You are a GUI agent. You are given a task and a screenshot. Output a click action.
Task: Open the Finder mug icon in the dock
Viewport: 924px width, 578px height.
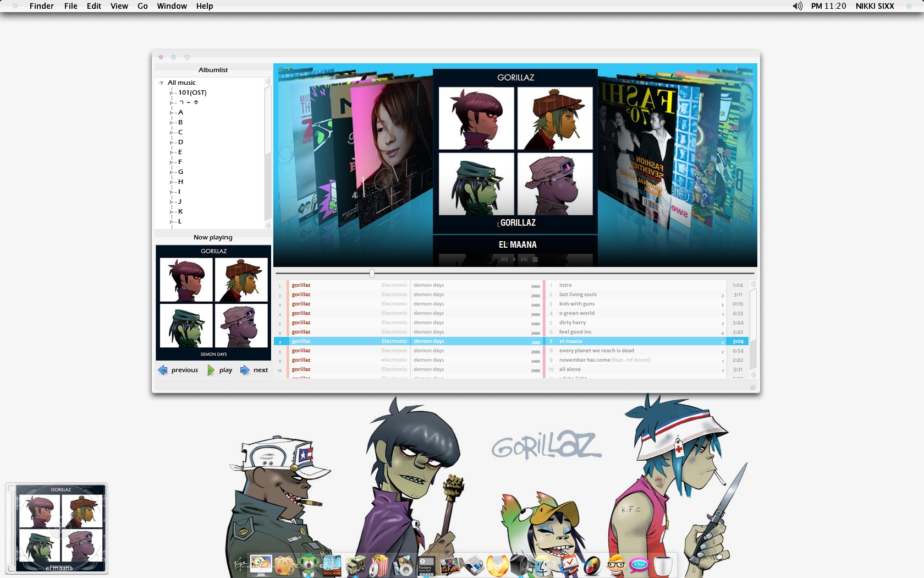[544, 565]
